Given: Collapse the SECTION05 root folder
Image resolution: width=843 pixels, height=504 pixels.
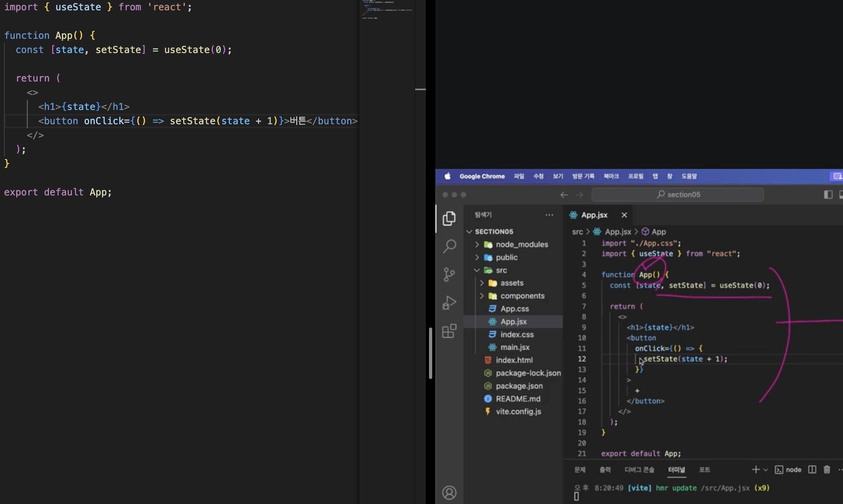Looking at the screenshot, I should point(469,231).
